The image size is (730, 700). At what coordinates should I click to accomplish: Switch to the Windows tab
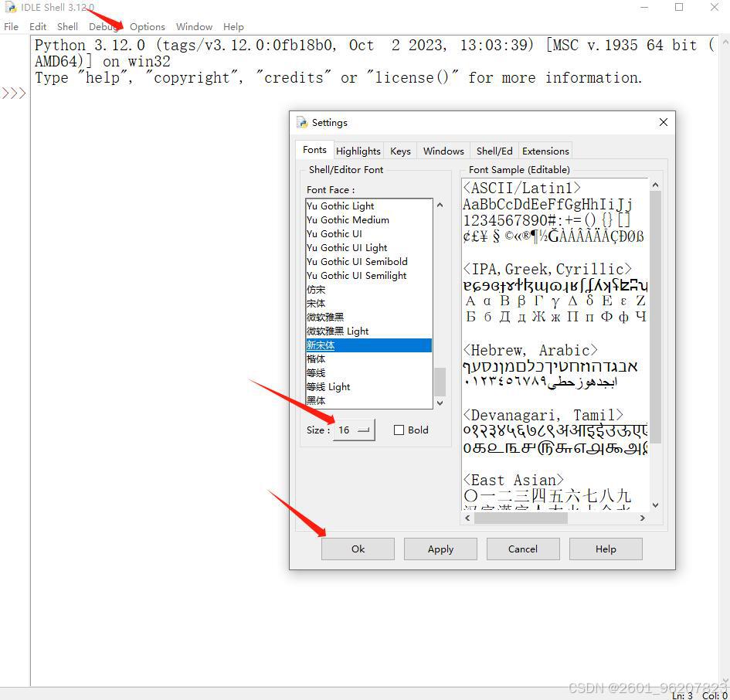443,151
